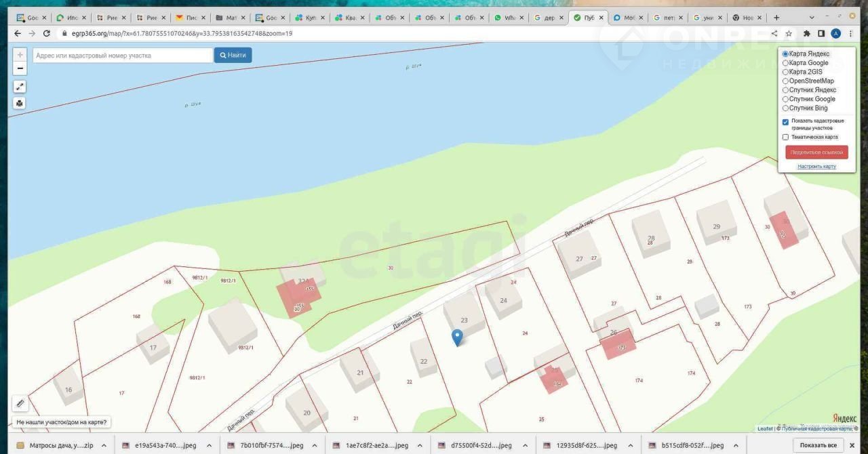Screen dimensions: 868x454
Task: Toggle fullscreen map view
Action: point(20,87)
